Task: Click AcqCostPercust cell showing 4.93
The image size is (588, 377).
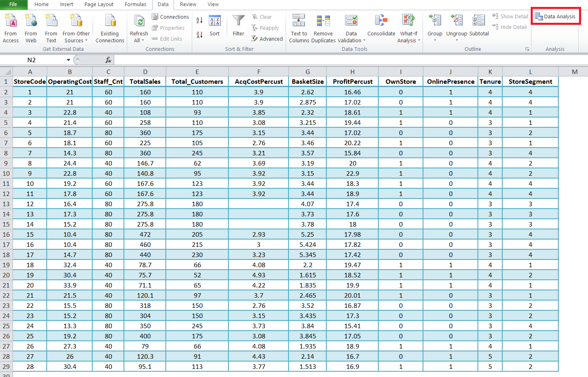Action: 258,275
